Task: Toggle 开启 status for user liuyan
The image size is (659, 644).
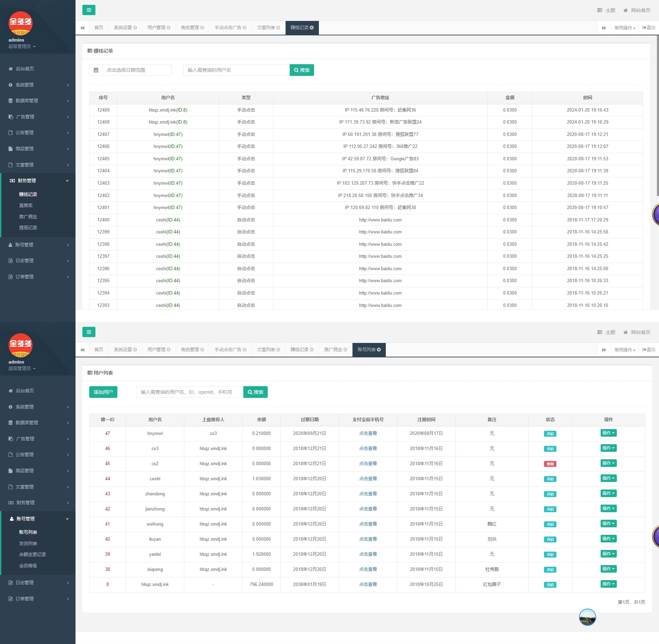Action: pos(550,539)
